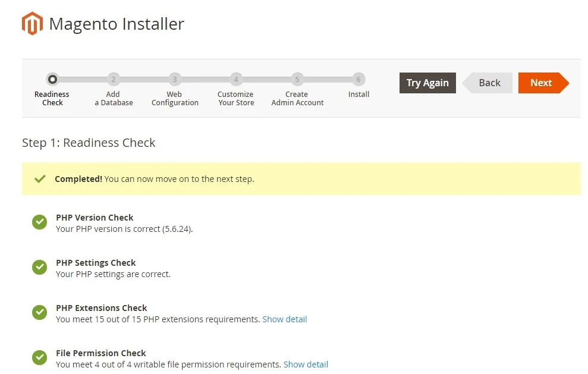The image size is (588, 374).
Task: Select the Create Admin Account step
Action: (297, 79)
